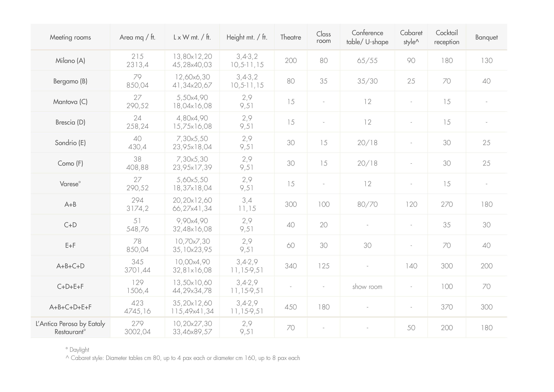The height and width of the screenshot is (392, 554).
Task: Click Mantova dimensions '5,50x4,90'
Action: pyautogui.click(x=192, y=97)
